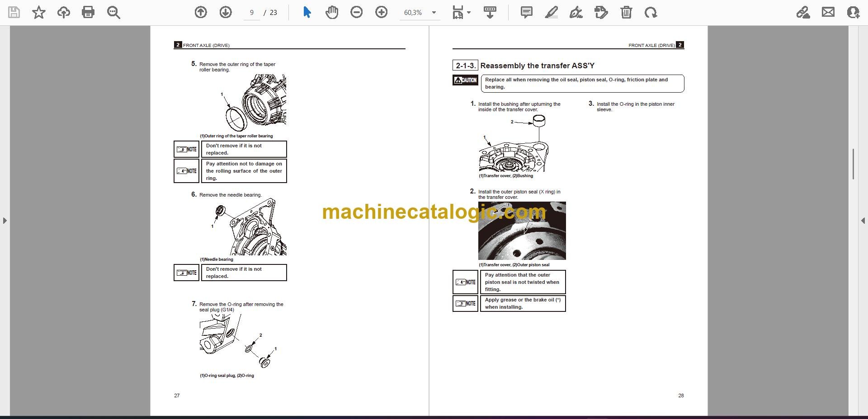Upload file to cloud icon

point(64,13)
